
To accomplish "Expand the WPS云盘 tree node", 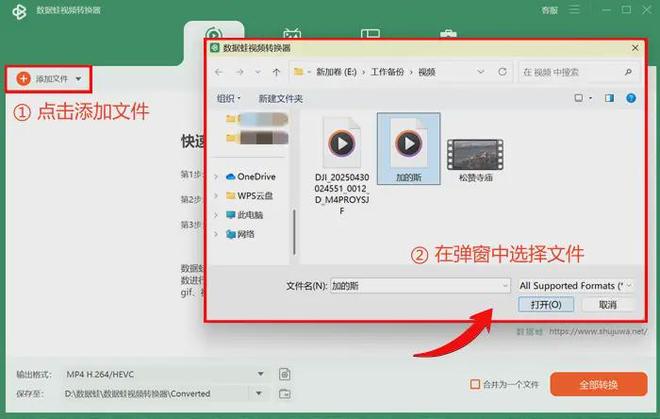I will tap(216, 196).
